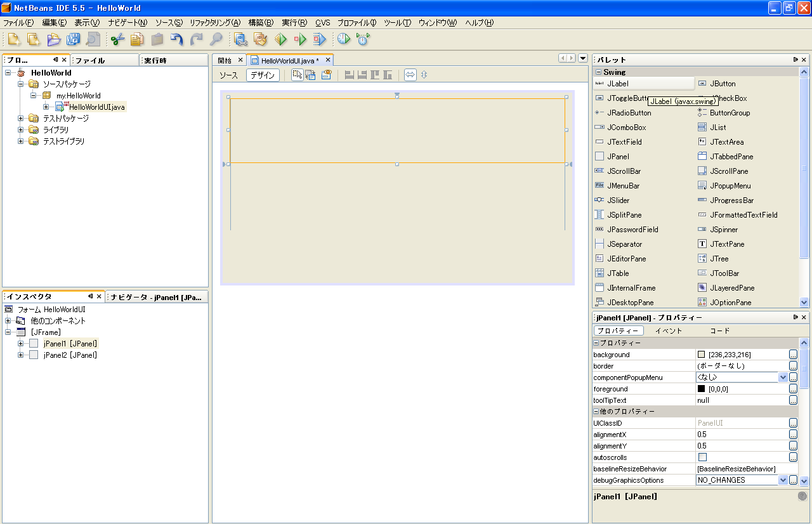Open the リファクタリング menu
812x524 pixels.
click(214, 23)
